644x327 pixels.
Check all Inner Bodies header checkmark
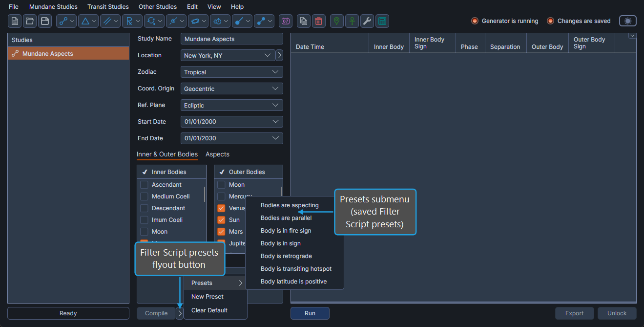145,172
